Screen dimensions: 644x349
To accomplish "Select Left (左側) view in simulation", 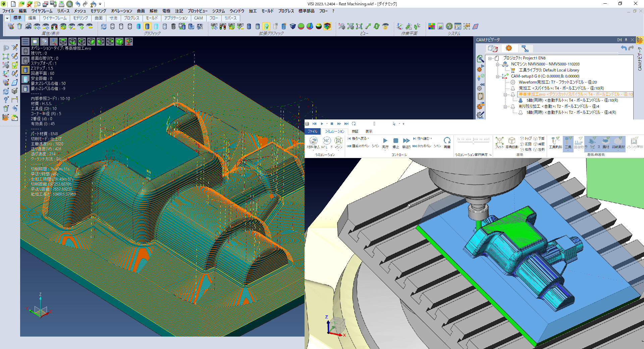I will point(539,150).
